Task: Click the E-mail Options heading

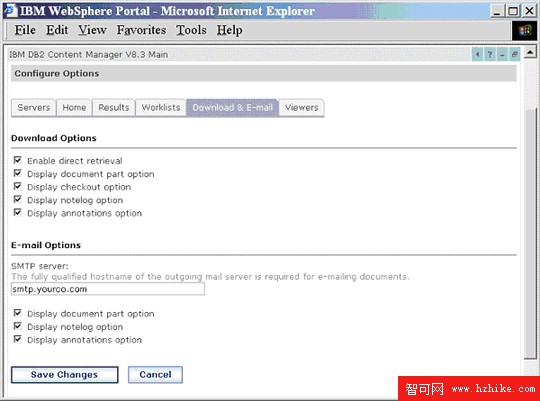Action: coord(46,245)
